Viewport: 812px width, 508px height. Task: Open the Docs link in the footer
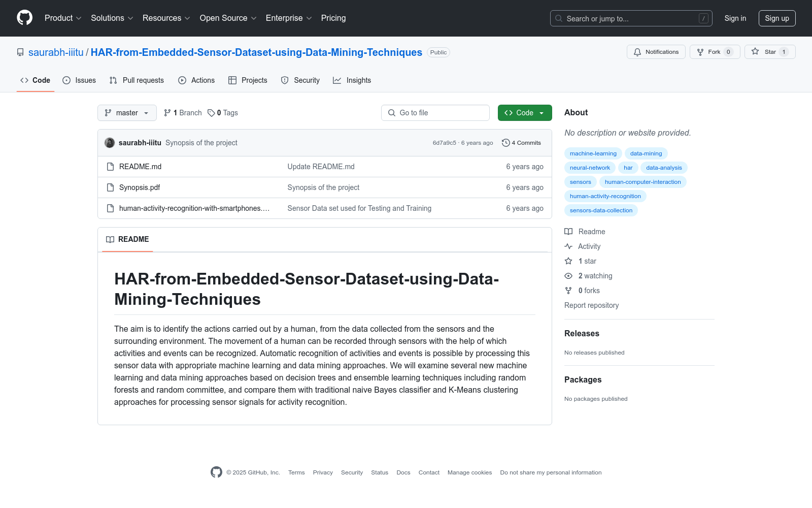pos(403,472)
